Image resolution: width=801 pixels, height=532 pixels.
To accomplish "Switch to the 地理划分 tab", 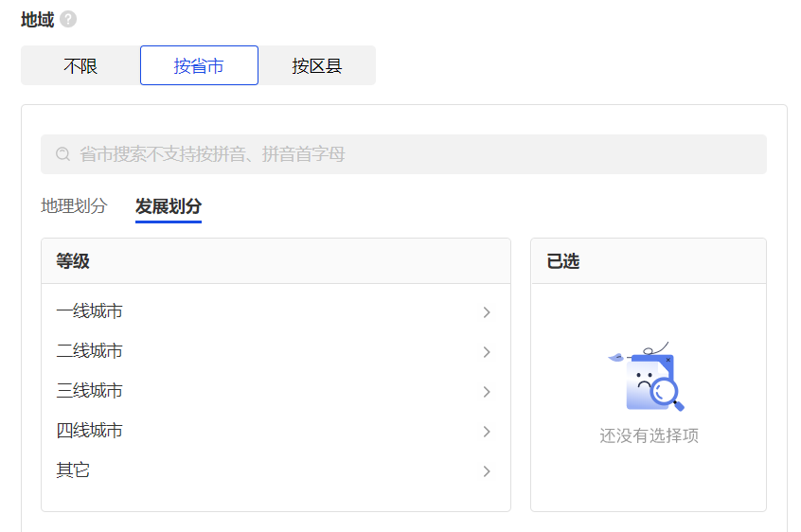I will tap(74, 205).
